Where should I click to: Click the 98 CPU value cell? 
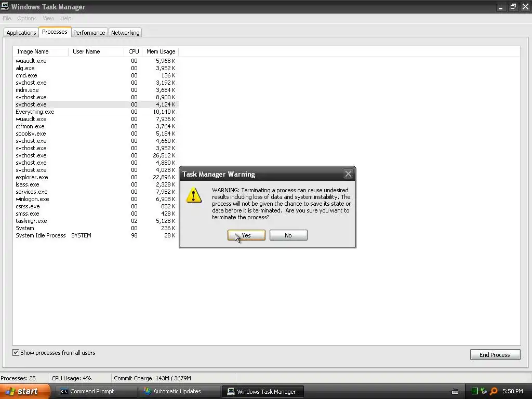135,235
